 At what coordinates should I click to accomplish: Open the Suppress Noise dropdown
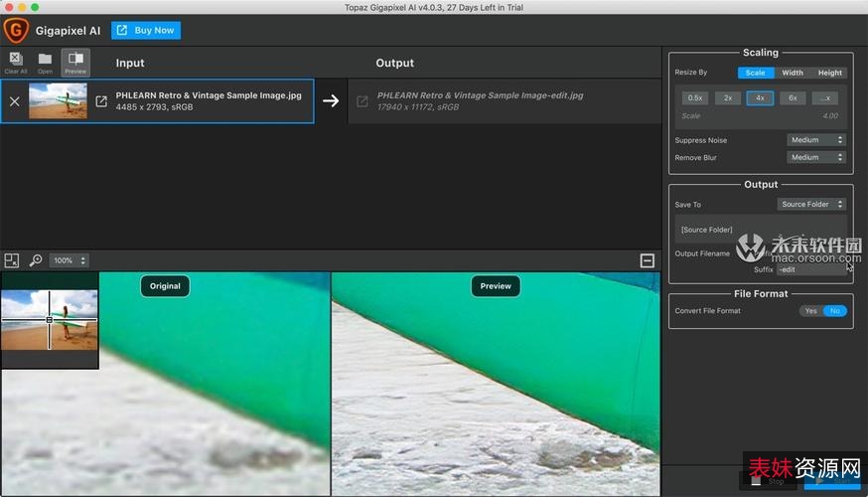(815, 140)
